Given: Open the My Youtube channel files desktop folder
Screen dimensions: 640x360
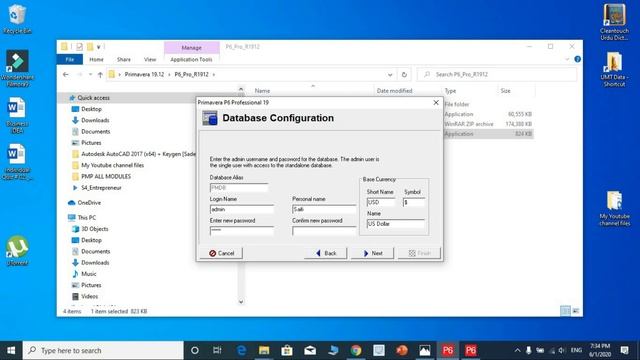Looking at the screenshot, I should (614, 208).
